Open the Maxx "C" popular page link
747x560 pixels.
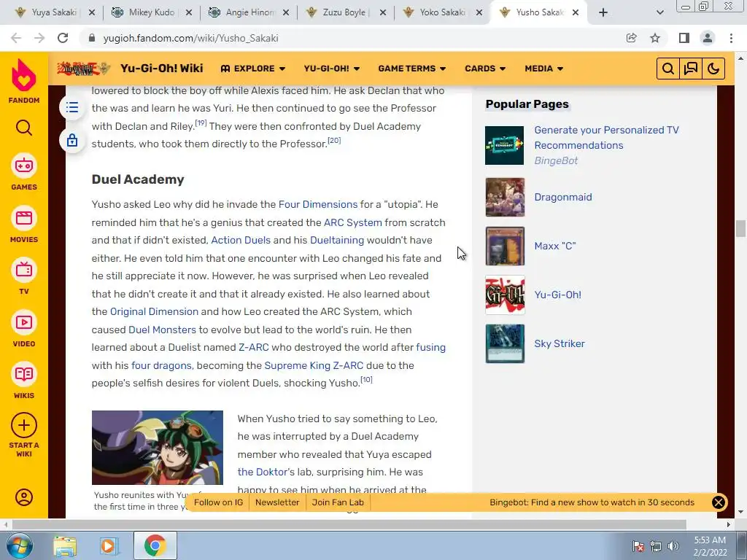tap(555, 246)
